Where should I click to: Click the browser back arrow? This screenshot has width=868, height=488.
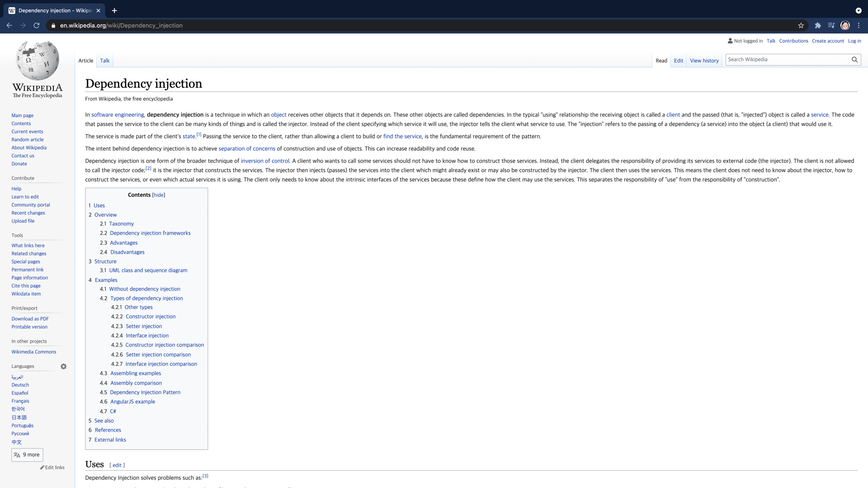coord(9,25)
